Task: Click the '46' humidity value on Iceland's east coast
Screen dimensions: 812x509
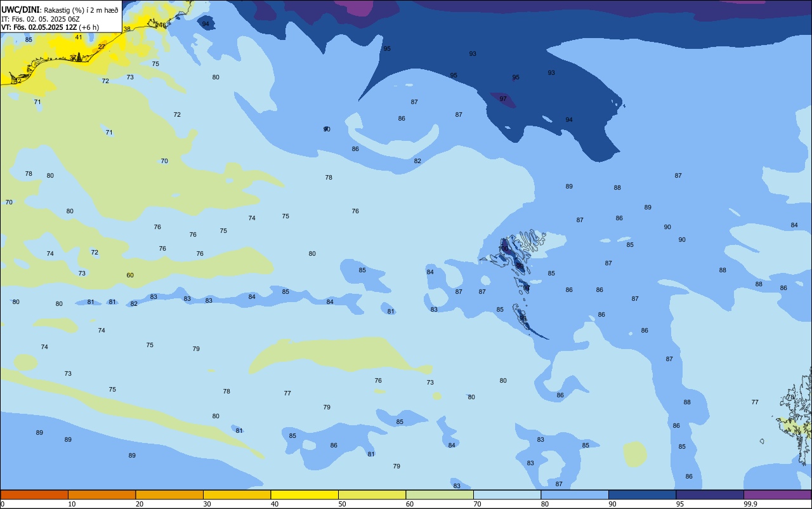Action: coord(162,25)
